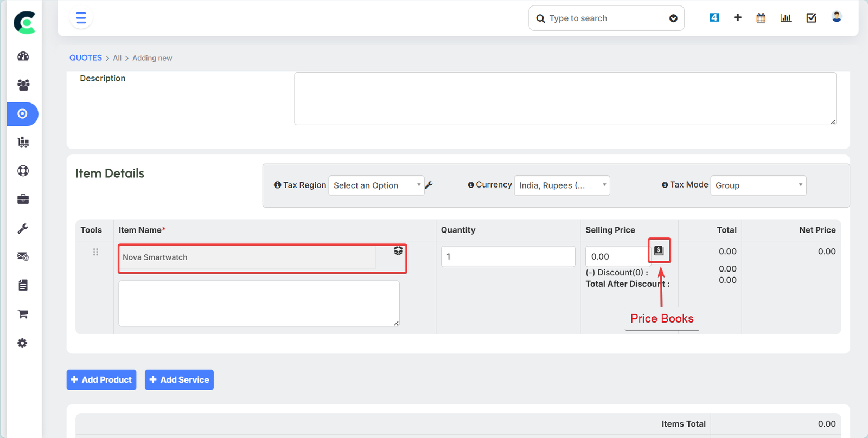Click the Tax Region wrench icon
Image resolution: width=868 pixels, height=438 pixels.
(429, 185)
